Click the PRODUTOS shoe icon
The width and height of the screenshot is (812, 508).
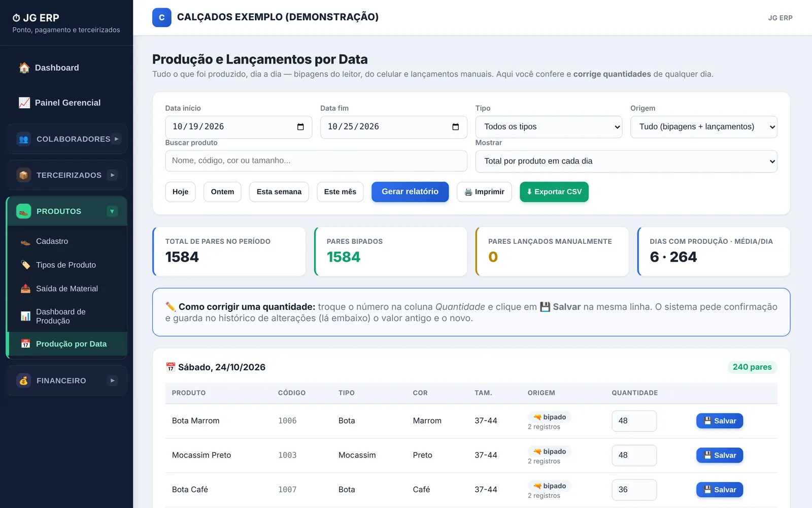tap(23, 211)
